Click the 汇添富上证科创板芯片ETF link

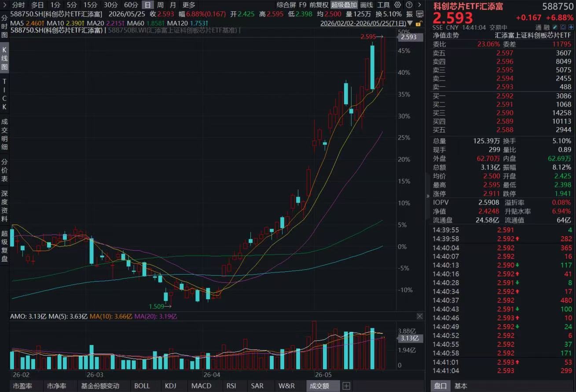point(532,35)
